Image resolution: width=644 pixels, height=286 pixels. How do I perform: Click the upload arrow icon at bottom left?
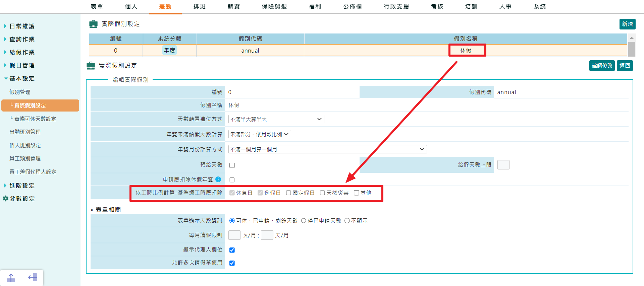click(x=11, y=278)
